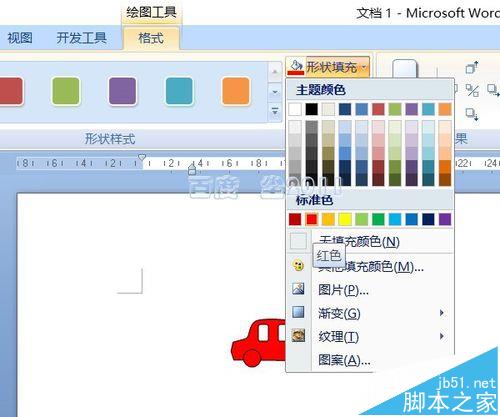Click the paint bucket fill icon

click(x=296, y=67)
